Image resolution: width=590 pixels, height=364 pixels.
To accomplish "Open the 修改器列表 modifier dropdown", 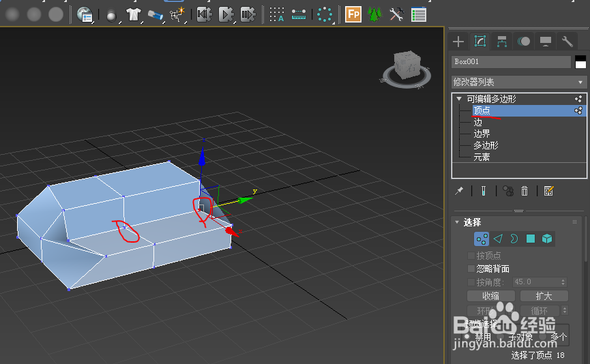I will [x=519, y=82].
